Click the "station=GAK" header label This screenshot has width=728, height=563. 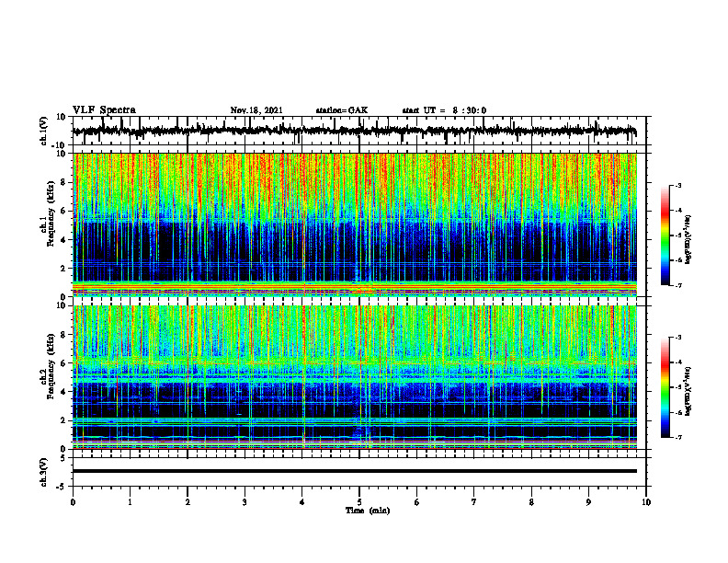pos(342,110)
